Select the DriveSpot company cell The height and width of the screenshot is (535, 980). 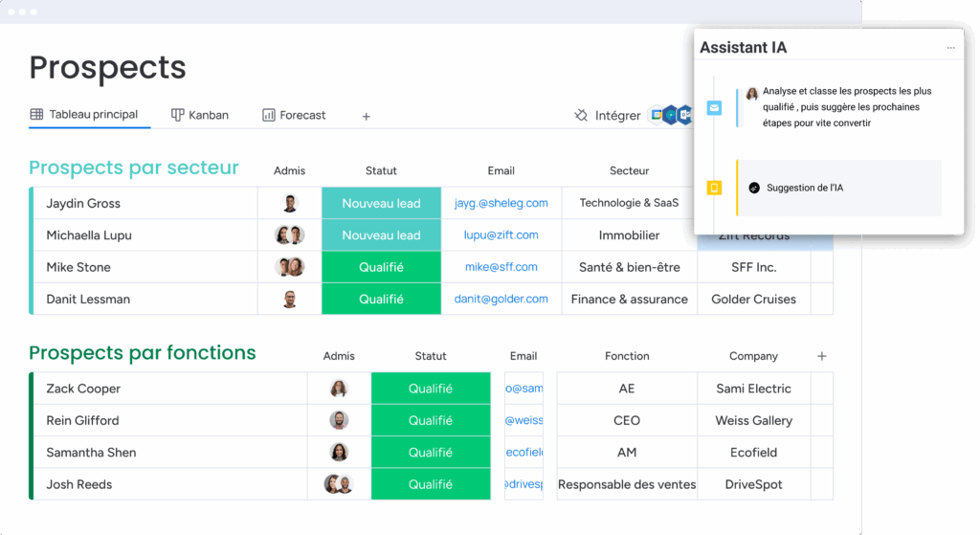point(754,483)
